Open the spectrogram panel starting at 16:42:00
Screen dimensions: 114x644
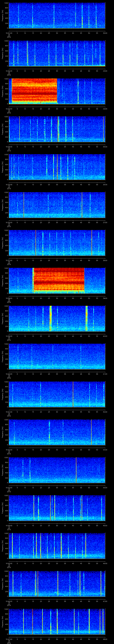pos(57,432)
